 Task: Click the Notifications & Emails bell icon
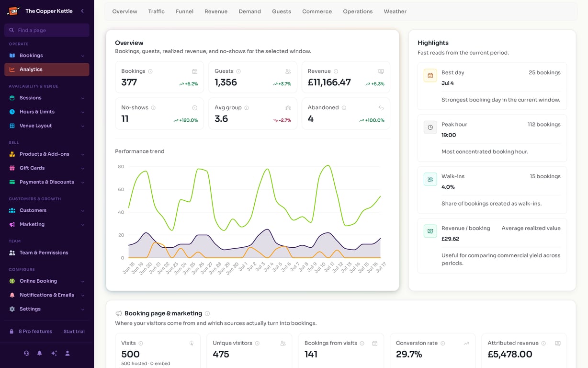12,295
